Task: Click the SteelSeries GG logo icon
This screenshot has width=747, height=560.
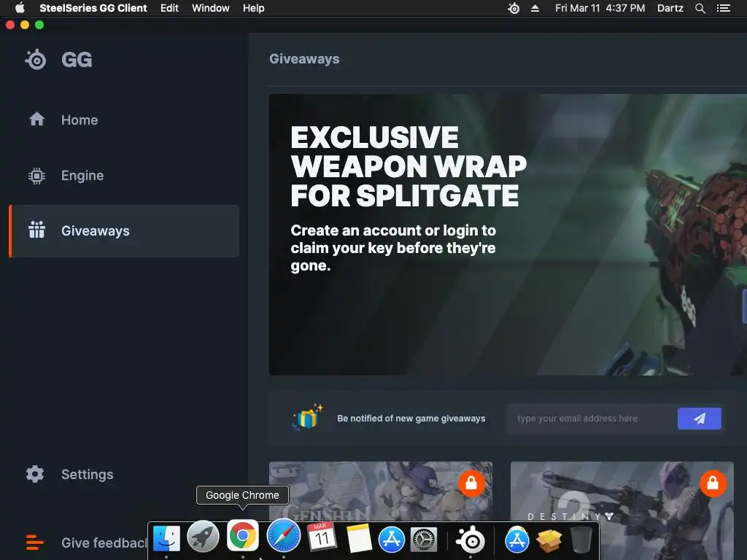Action: point(36,60)
